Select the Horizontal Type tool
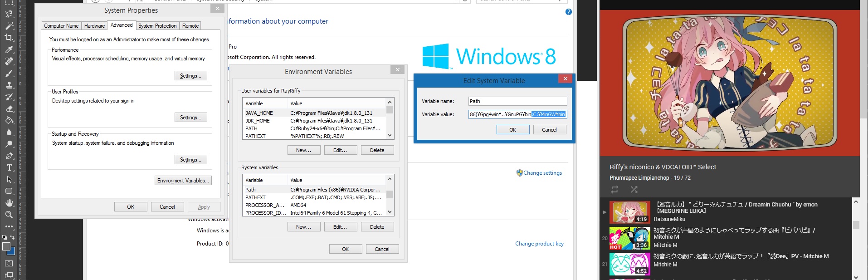This screenshot has height=280, width=868. point(9,167)
